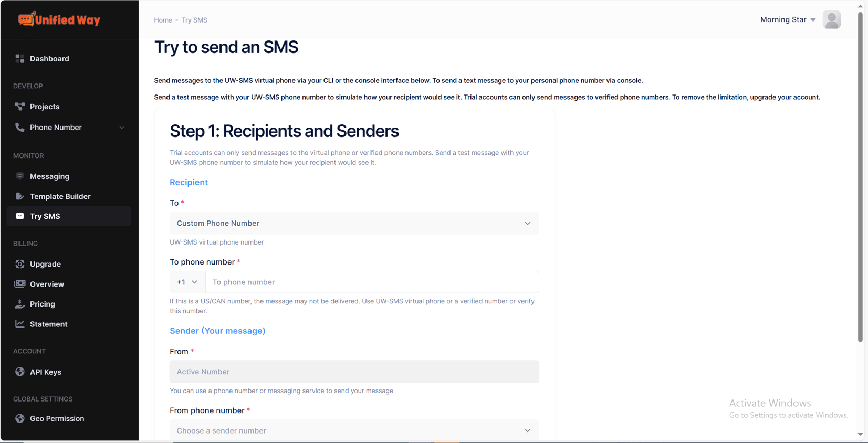The height and width of the screenshot is (443, 868).
Task: Click the API Keys globe icon
Action: (20, 372)
